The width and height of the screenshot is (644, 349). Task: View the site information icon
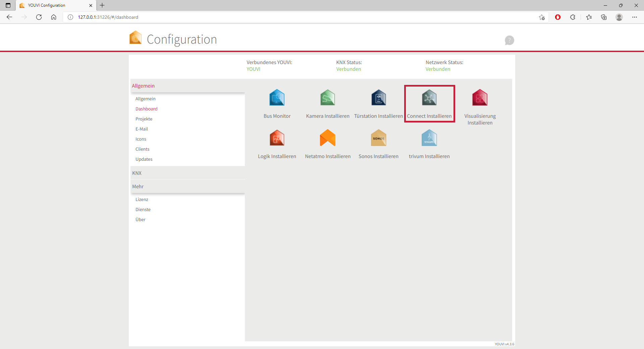(x=70, y=17)
